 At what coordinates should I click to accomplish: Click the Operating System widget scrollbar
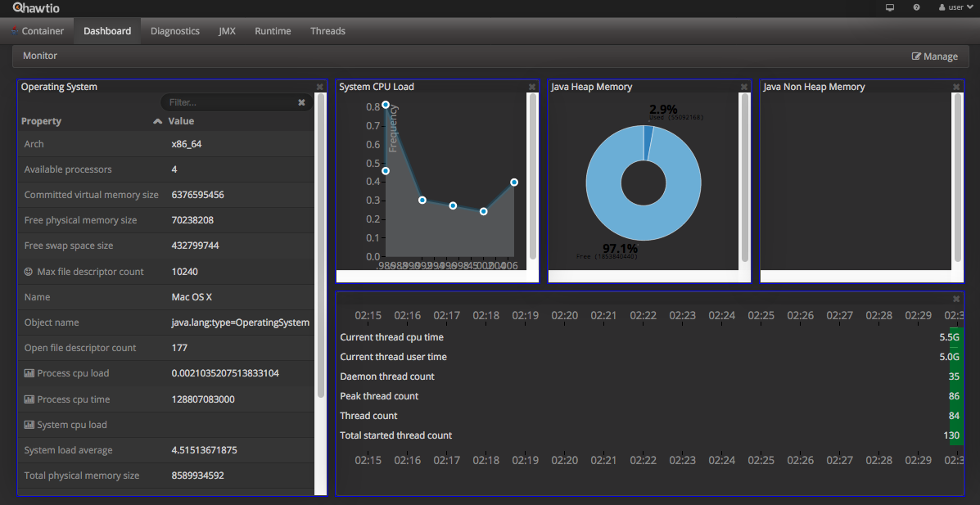[x=321, y=246]
